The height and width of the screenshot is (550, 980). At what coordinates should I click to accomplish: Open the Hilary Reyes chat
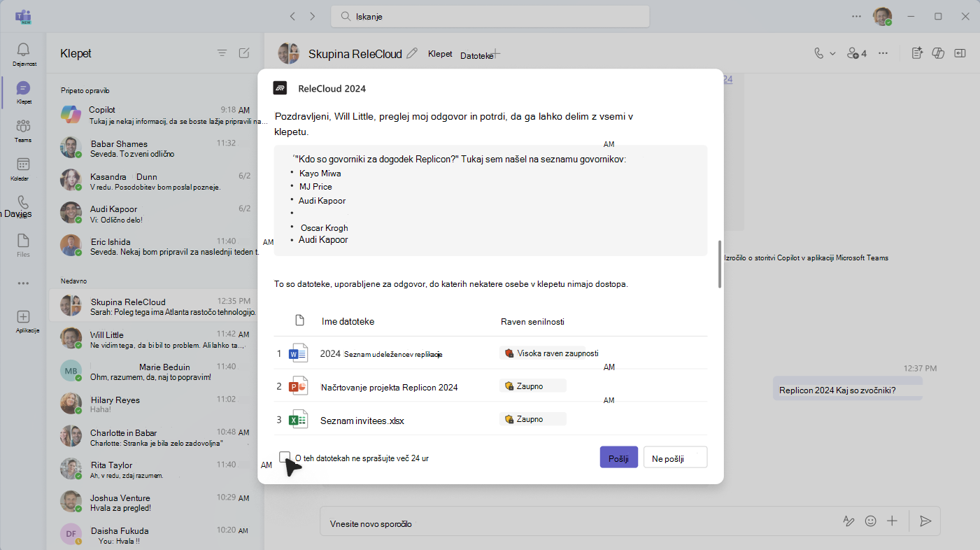click(x=155, y=404)
